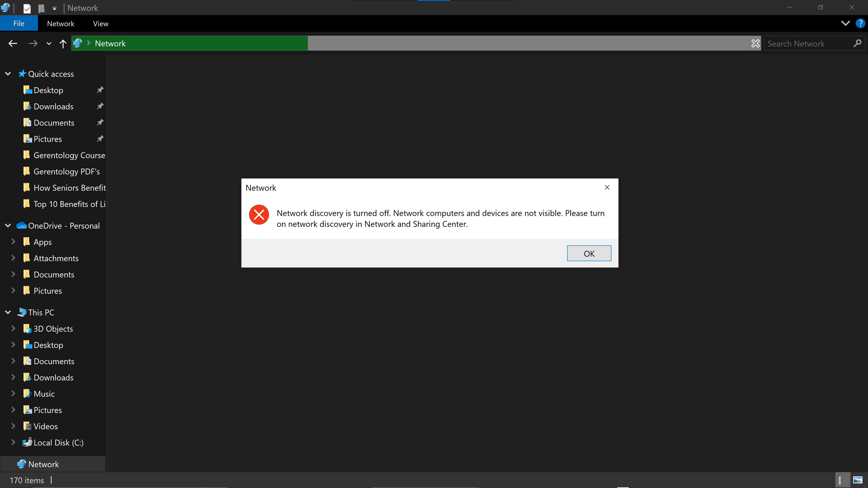The image size is (868, 488).
Task: Expand the OneDrive Apps folder
Action: pos(13,242)
